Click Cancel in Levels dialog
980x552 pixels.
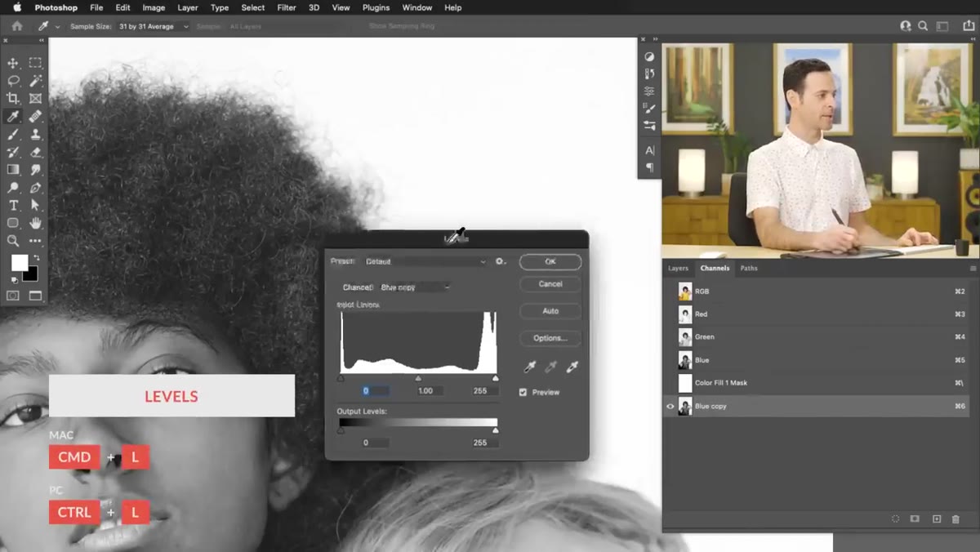pos(550,284)
